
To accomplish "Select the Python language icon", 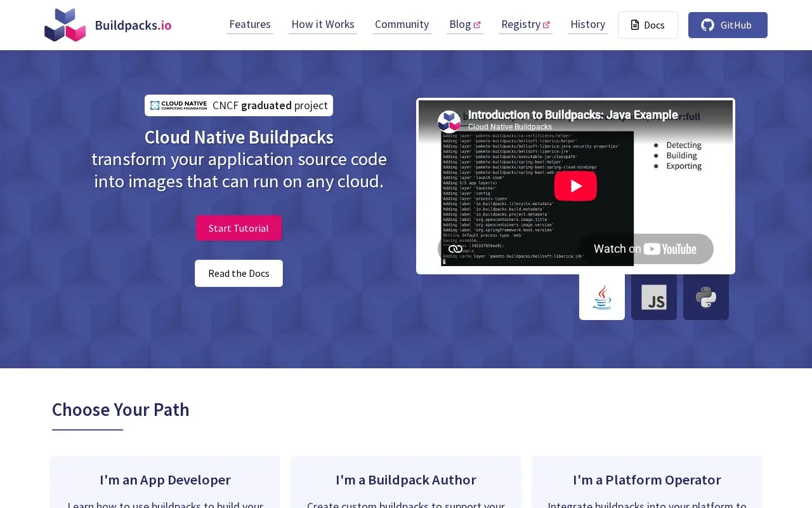I will pyautogui.click(x=706, y=297).
